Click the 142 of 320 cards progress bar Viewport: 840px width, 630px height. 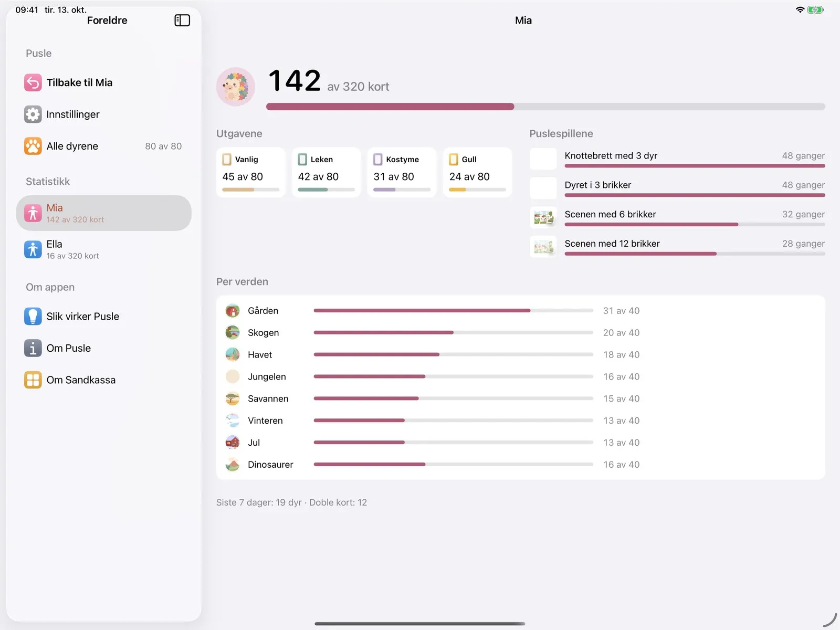pyautogui.click(x=546, y=107)
